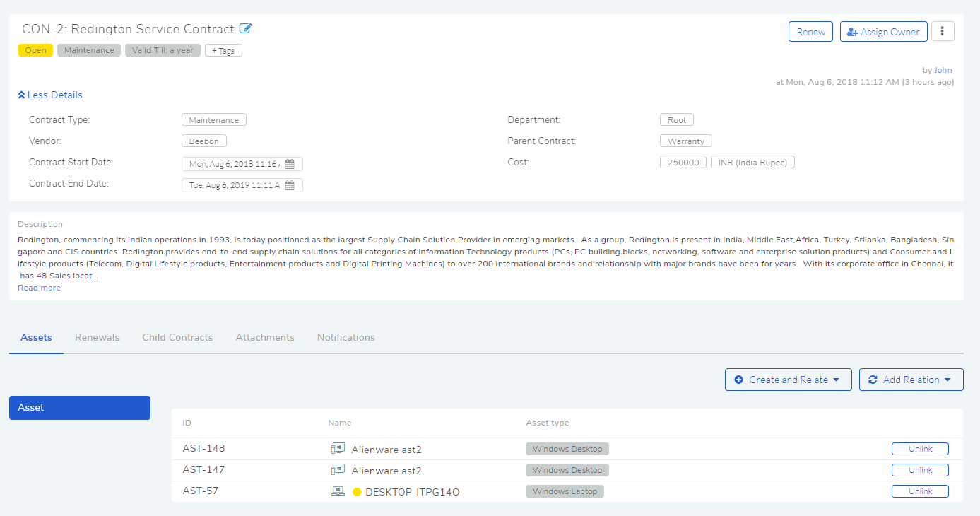
Task: Click the Windows Laptop type badge
Action: [565, 491]
